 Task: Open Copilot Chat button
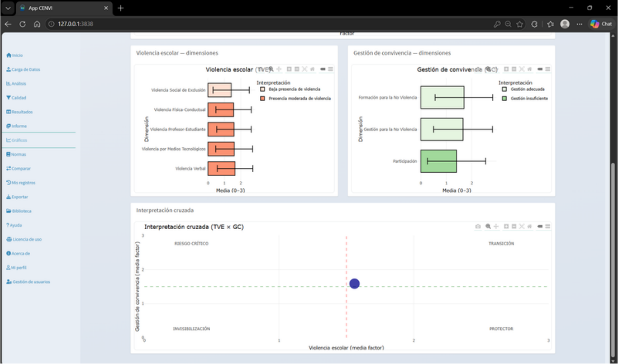pos(601,23)
